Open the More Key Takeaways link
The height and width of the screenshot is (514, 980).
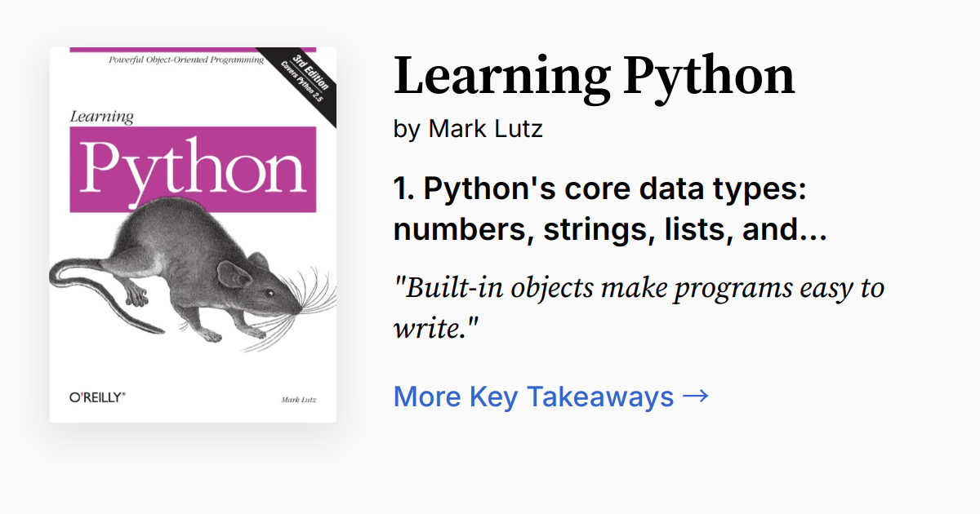tap(534, 397)
